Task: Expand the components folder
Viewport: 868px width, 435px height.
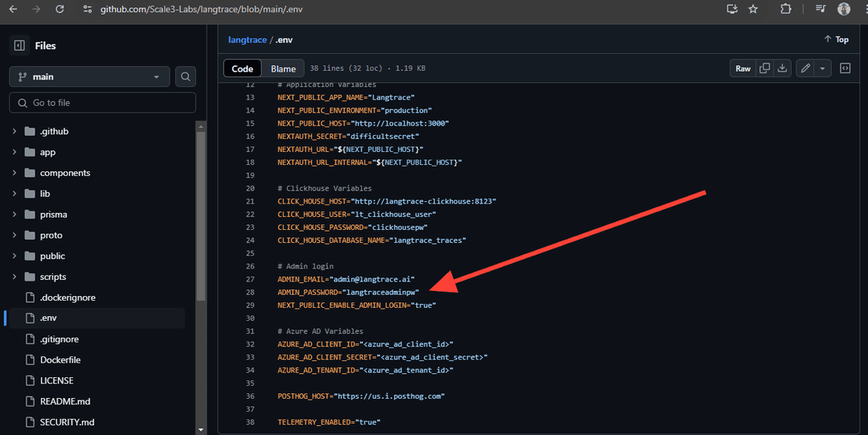Action: click(14, 173)
